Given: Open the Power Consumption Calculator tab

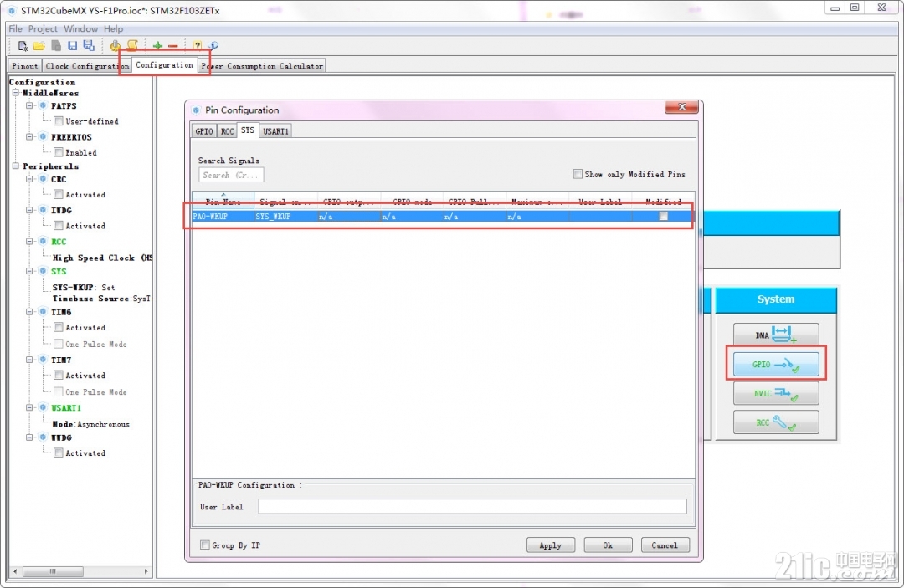Looking at the screenshot, I should click(x=262, y=66).
